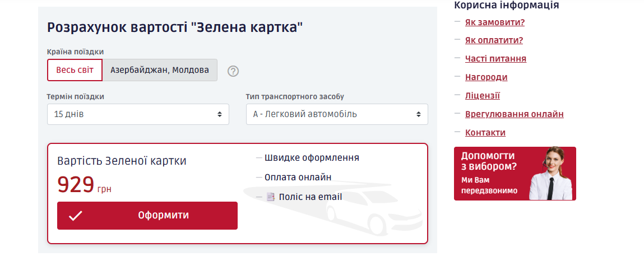Open the Термін поїздки dropdown
This screenshot has height=261, width=644.
pyautogui.click(x=138, y=114)
